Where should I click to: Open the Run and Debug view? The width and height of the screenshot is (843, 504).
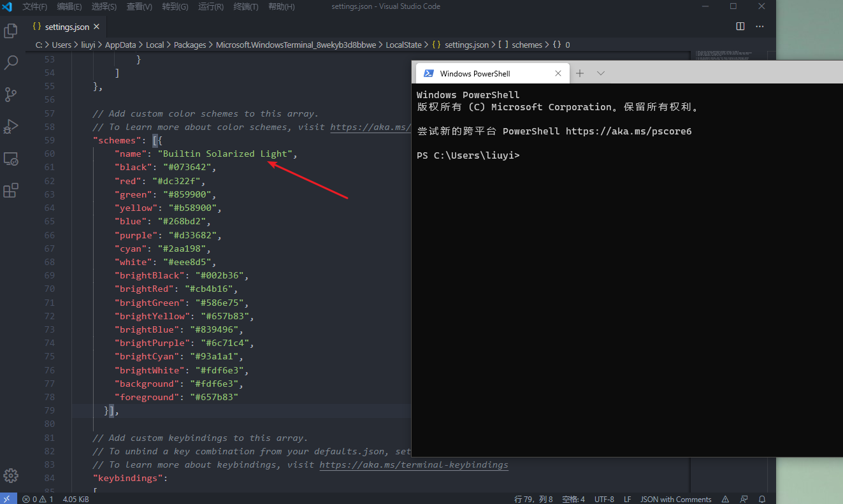pyautogui.click(x=11, y=126)
